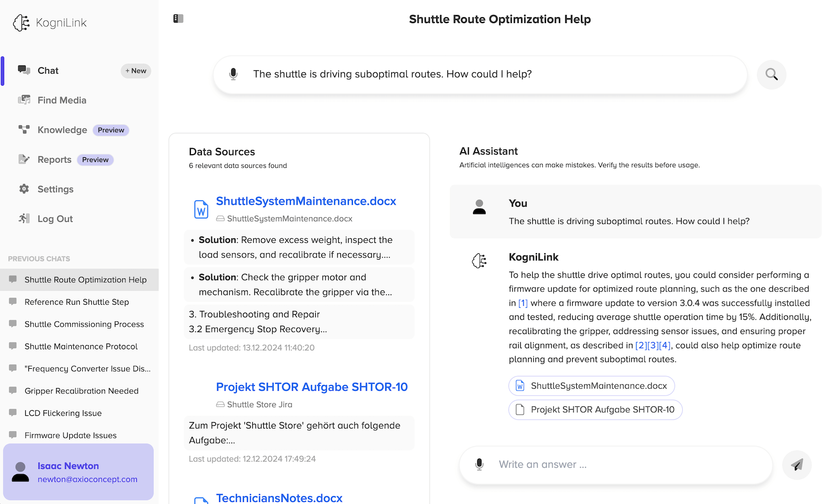The height and width of the screenshot is (504, 839).
Task: Open Isaac Newton profile card
Action: tap(79, 472)
